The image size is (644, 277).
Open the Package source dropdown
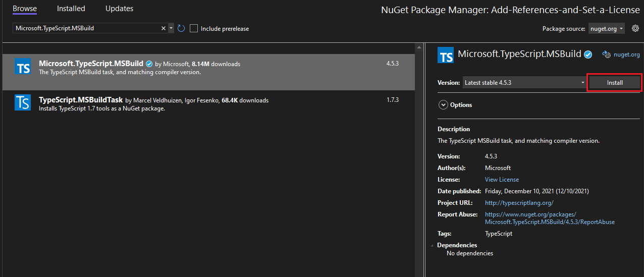607,29
